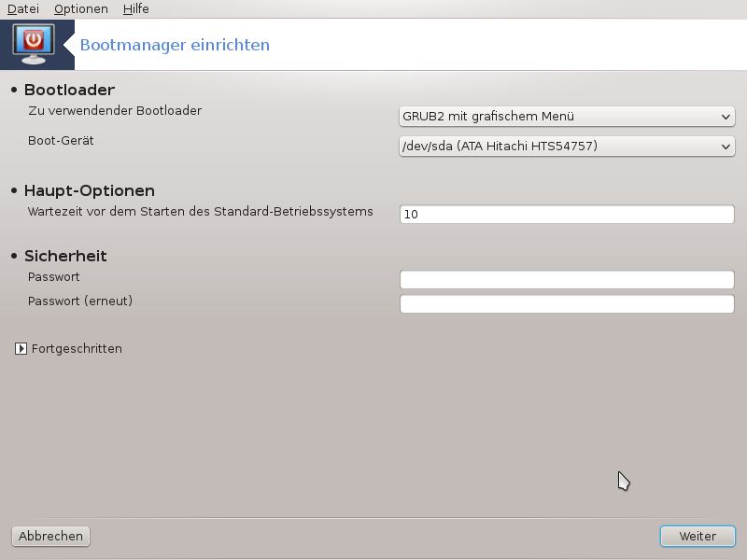Screen dimensions: 747x560
Task: Open the /dev/sda boot device dropdown
Action: [x=567, y=147]
